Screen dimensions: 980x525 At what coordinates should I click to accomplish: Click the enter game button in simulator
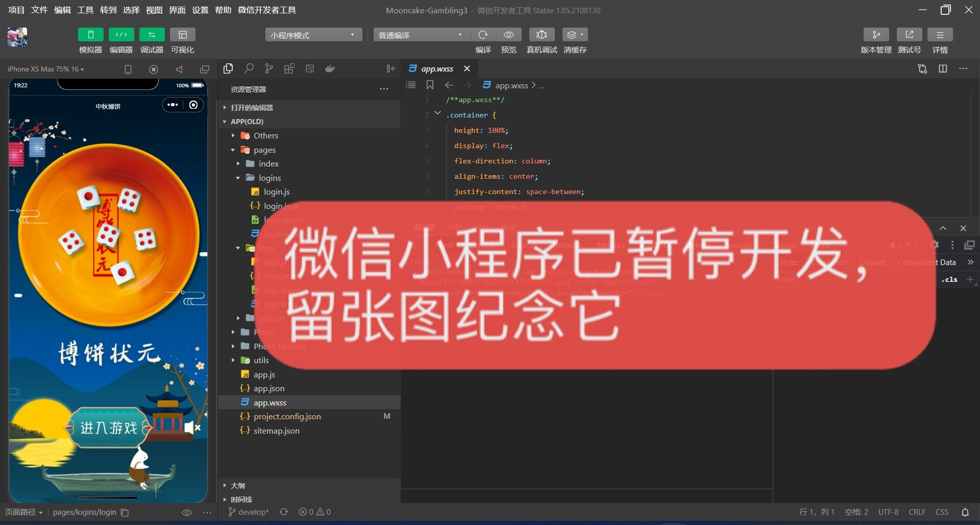109,427
